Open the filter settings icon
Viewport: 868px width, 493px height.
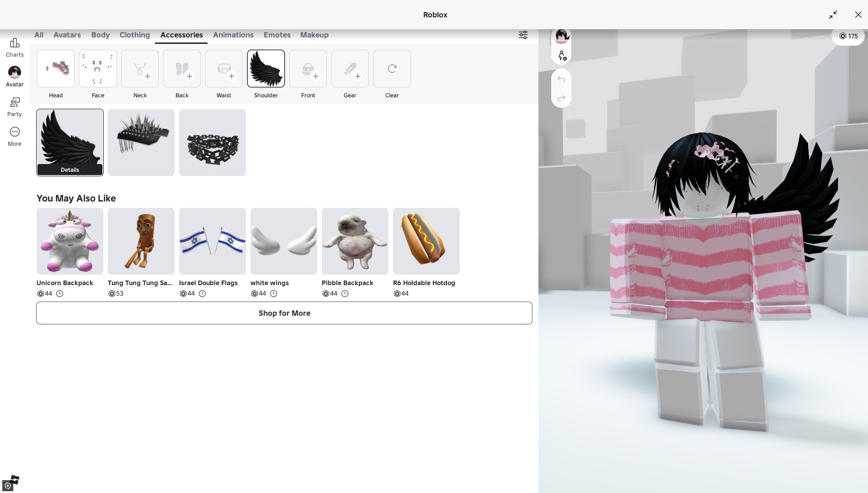tap(523, 35)
